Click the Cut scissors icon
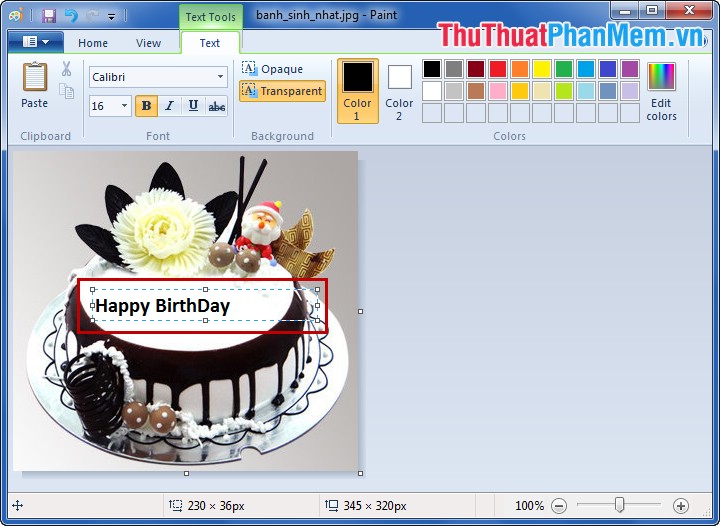720x526 pixels. (x=67, y=69)
